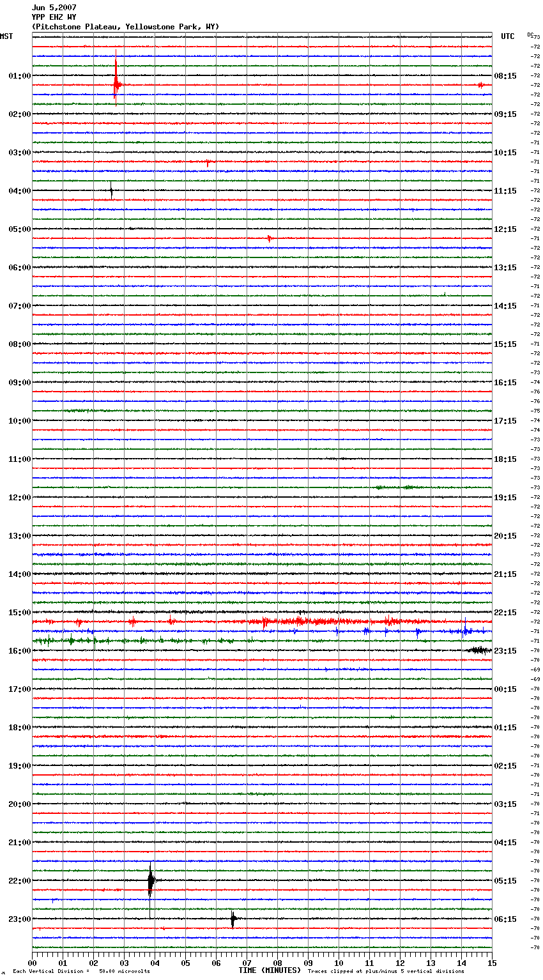This screenshot has width=543, height=980.
Task: Select the MST hour label "16:00"
Action: pos(19,650)
